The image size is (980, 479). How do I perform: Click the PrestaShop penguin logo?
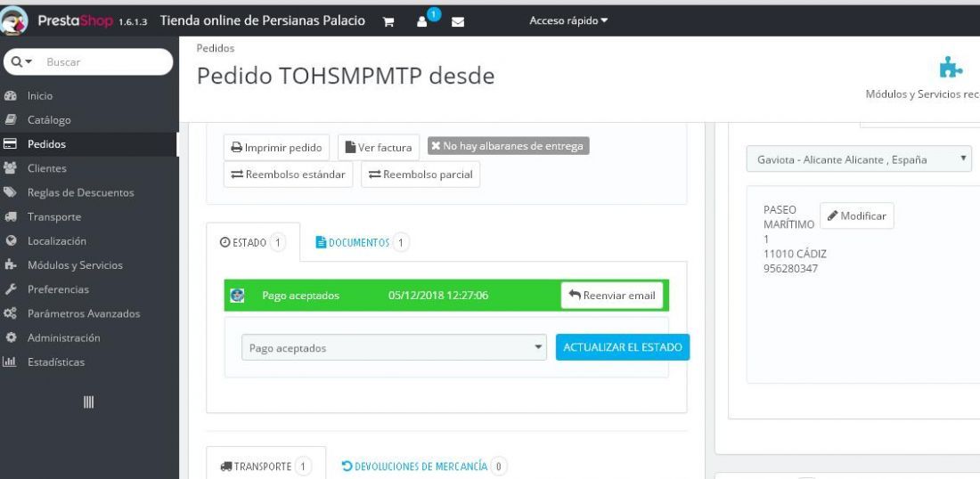point(13,20)
